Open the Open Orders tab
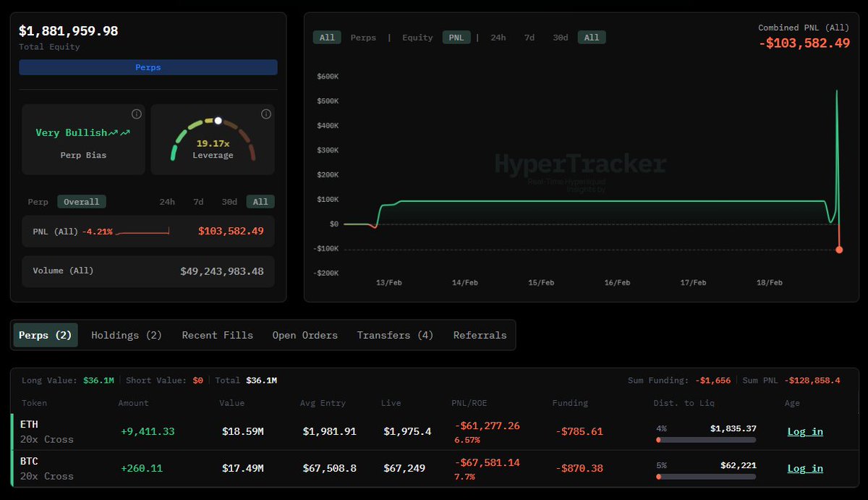 [305, 335]
